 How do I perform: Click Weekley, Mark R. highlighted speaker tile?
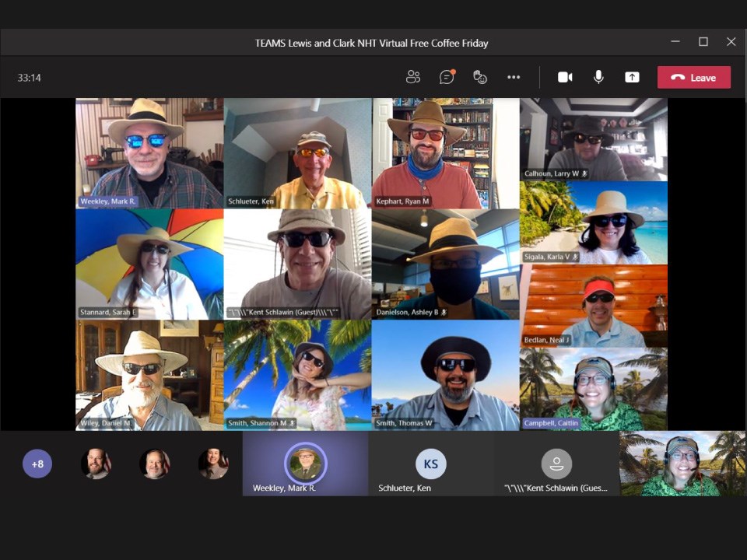(305, 464)
